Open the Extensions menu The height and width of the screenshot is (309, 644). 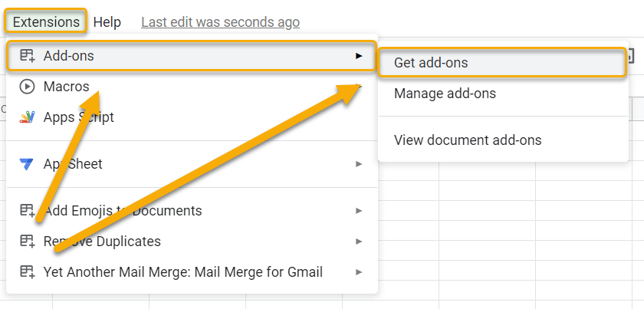(x=46, y=21)
